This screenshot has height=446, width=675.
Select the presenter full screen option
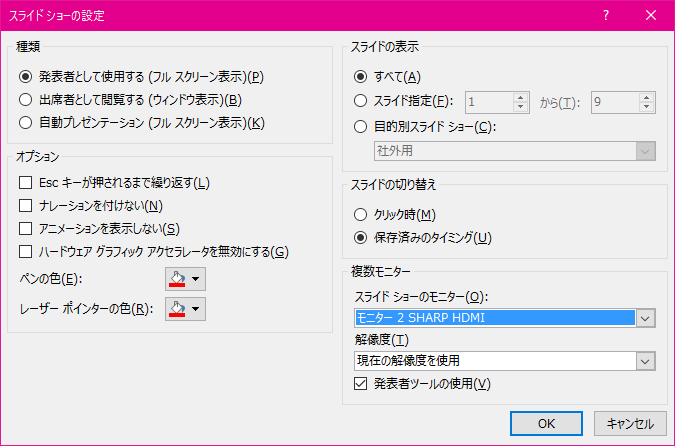26,76
